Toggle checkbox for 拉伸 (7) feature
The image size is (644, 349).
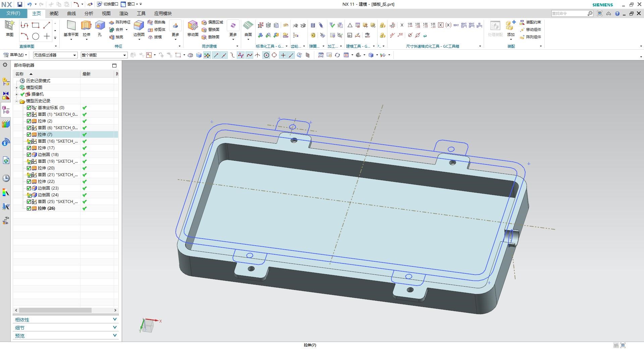point(29,135)
